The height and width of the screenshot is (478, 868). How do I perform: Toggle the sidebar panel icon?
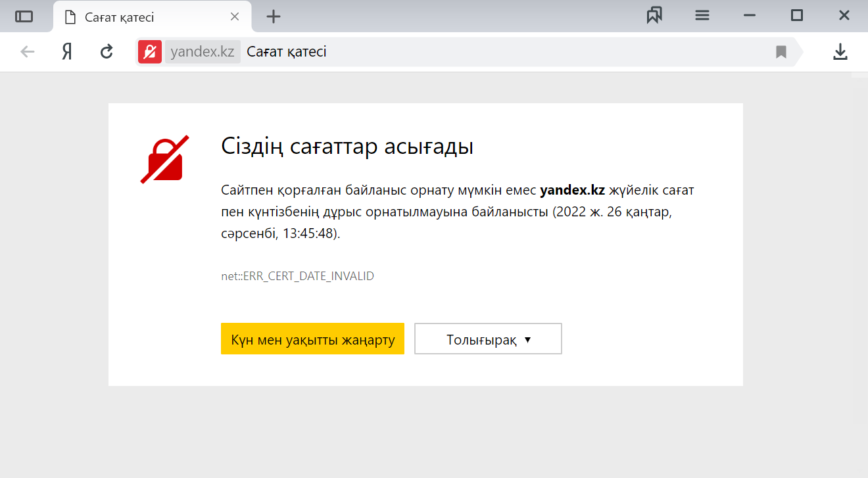click(24, 16)
